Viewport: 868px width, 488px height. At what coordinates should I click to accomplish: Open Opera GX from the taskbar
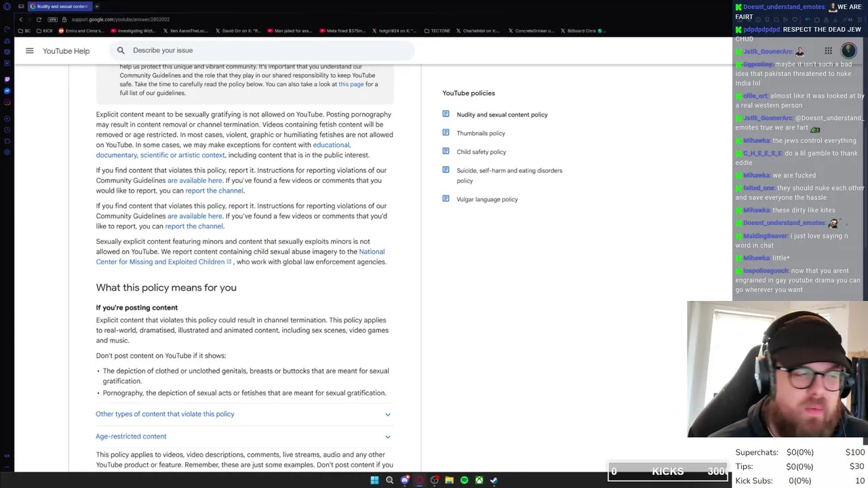pos(420,480)
